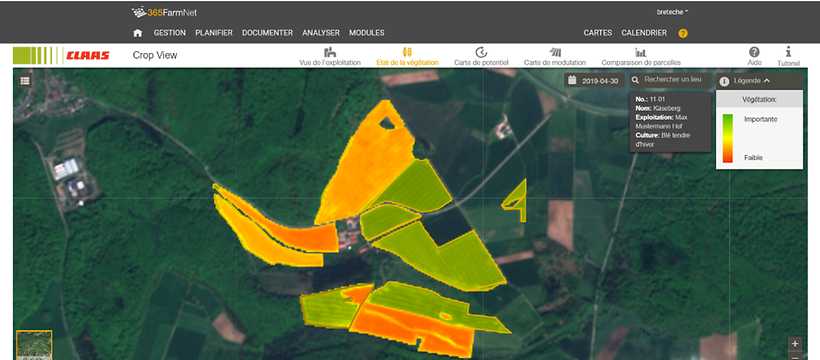
Task: Click the CARTES link
Action: pos(598,33)
